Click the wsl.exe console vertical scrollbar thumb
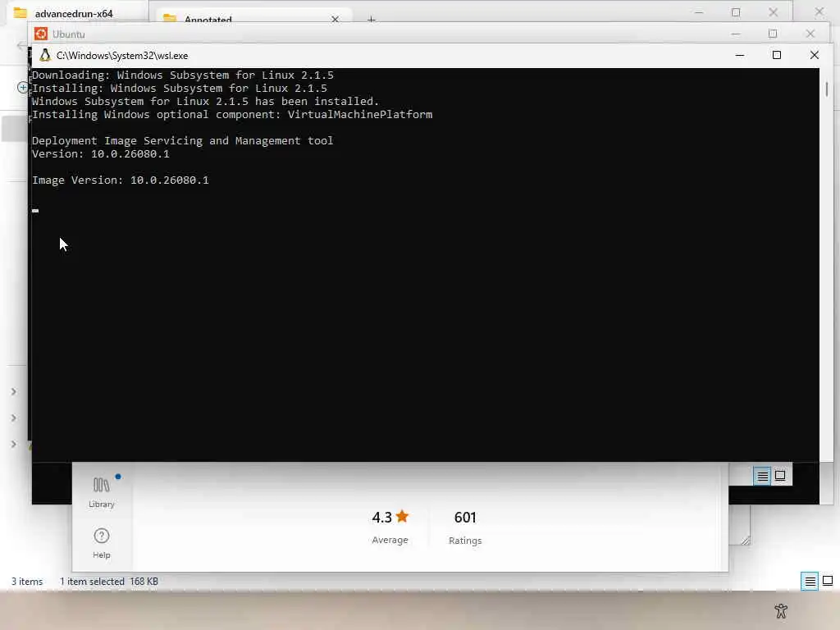This screenshot has width=840, height=630. 827,89
